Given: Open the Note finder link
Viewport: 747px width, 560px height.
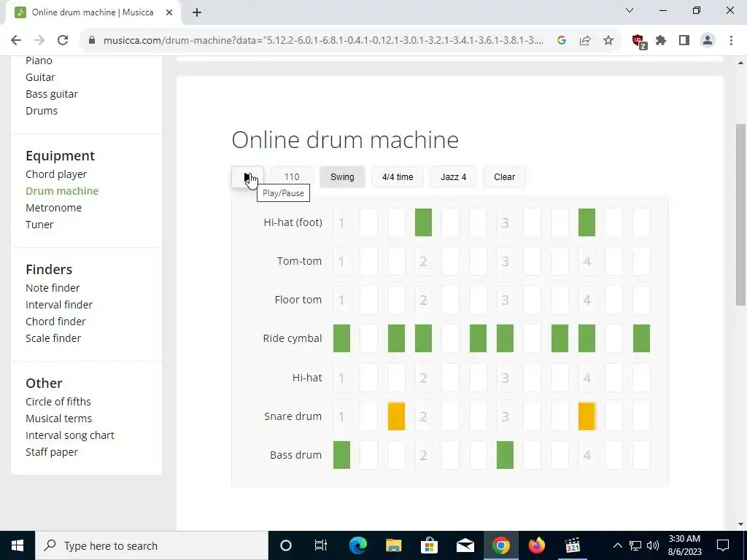Looking at the screenshot, I should click(53, 288).
